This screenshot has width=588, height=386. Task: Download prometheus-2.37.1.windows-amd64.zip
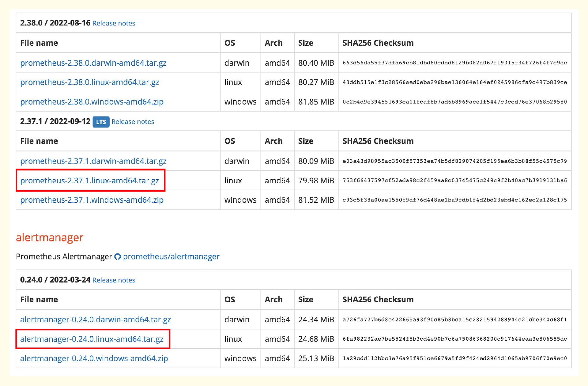92,200
